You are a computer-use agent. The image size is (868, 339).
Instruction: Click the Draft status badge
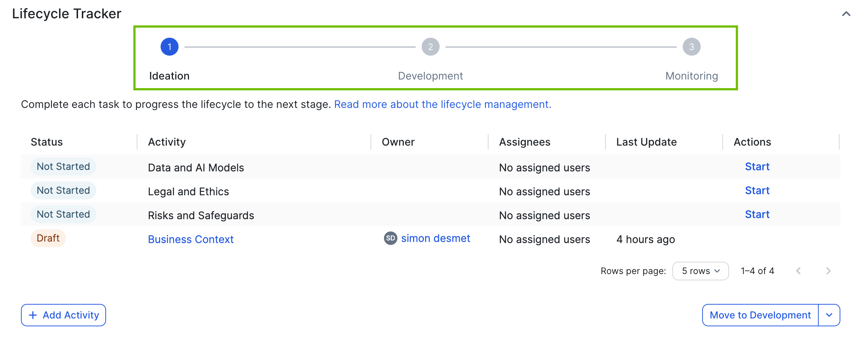[48, 239]
